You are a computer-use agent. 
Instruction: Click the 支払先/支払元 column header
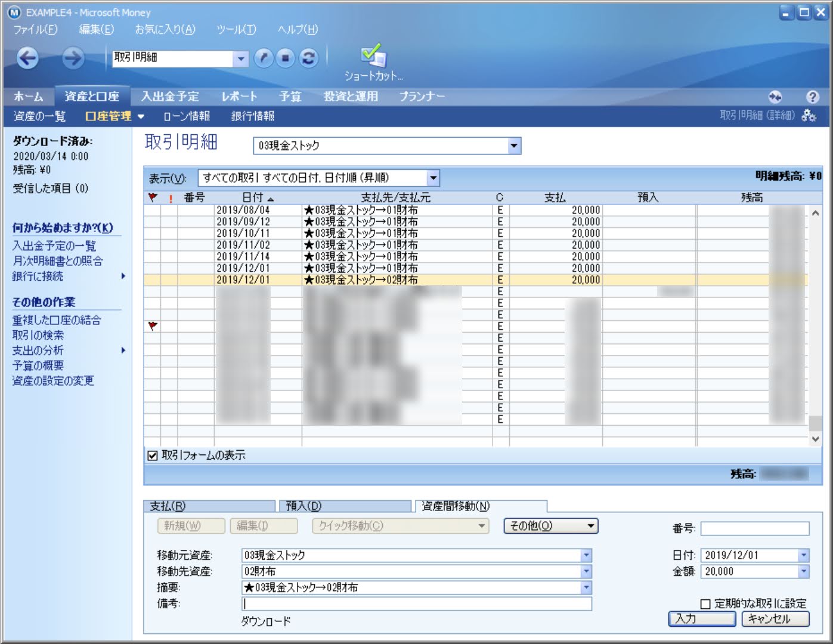396,197
